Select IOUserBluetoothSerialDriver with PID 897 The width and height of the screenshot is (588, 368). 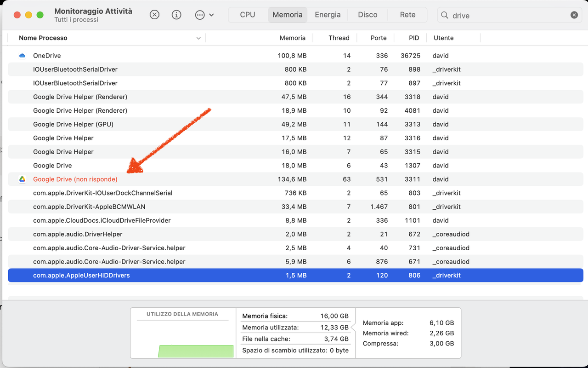point(295,83)
